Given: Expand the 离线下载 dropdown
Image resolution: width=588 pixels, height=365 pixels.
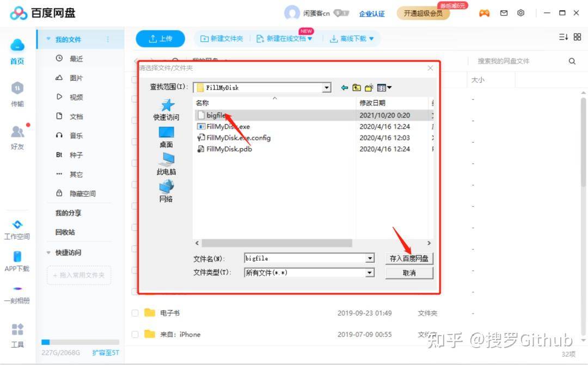Looking at the screenshot, I should 371,39.
